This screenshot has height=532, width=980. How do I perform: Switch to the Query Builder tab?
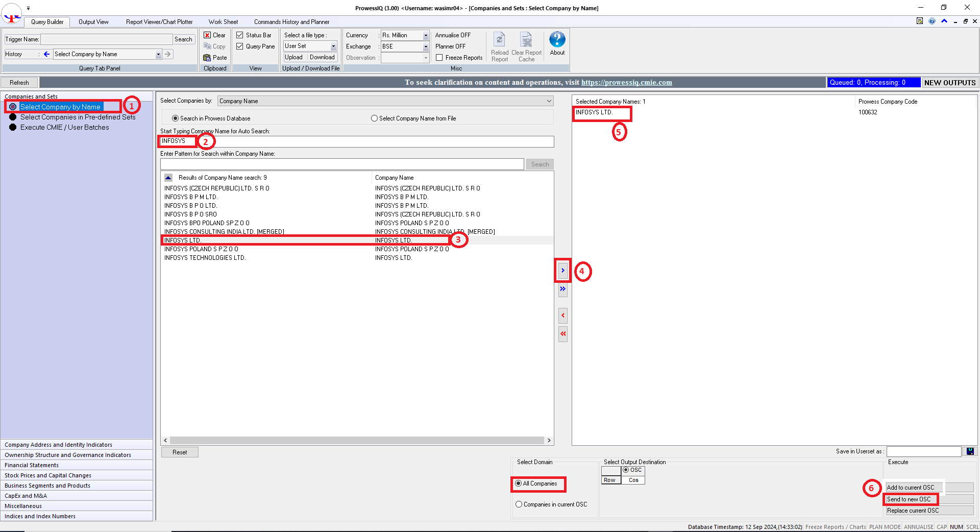(x=47, y=22)
